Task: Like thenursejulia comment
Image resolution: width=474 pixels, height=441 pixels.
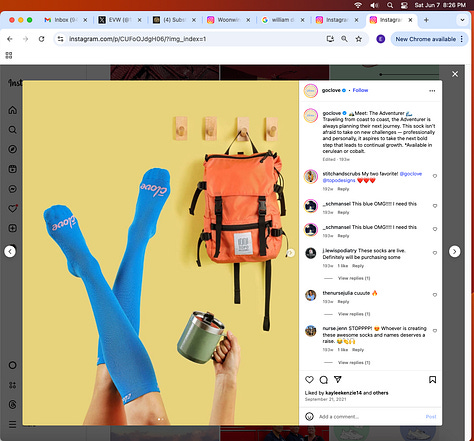Action: [435, 295]
